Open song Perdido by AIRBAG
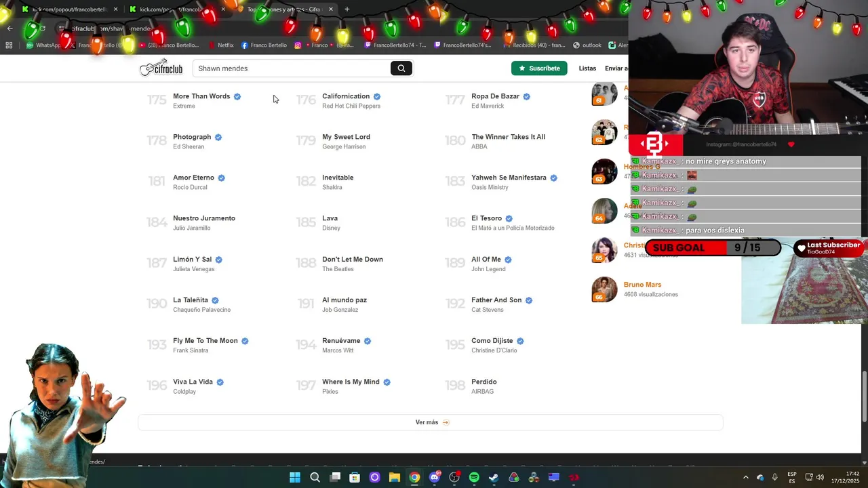 pyautogui.click(x=484, y=382)
